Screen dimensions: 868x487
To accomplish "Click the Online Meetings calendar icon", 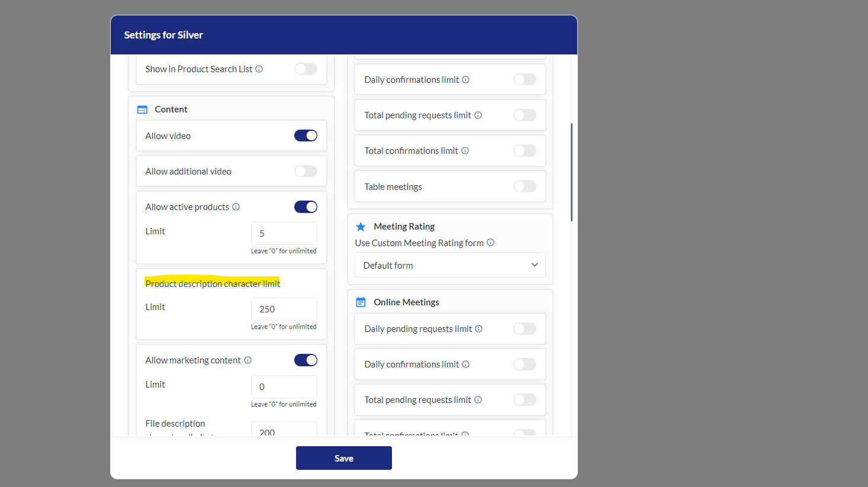I will [x=361, y=302].
